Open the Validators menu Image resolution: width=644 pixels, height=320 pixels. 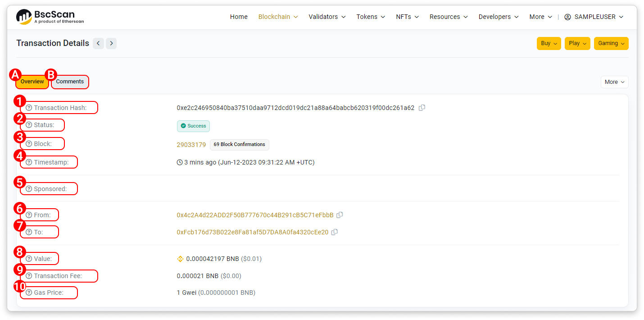pos(327,17)
